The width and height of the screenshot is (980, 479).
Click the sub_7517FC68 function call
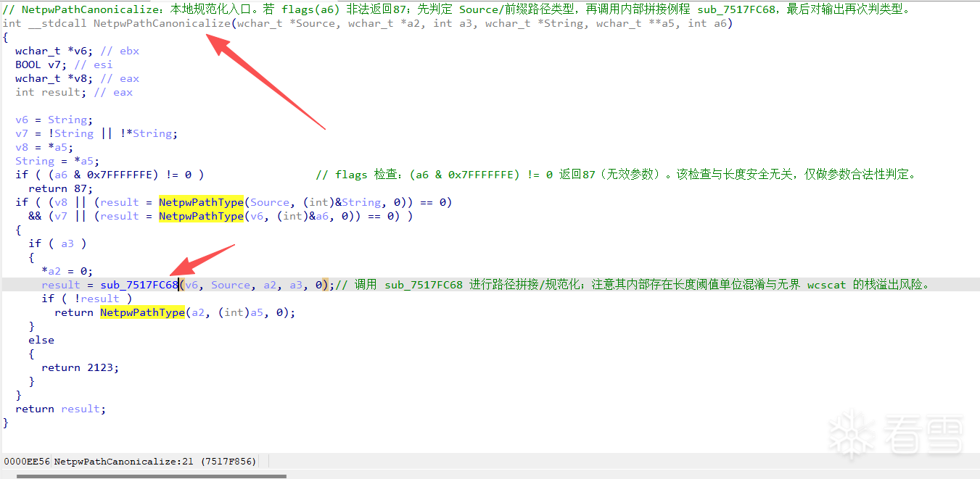(x=139, y=285)
